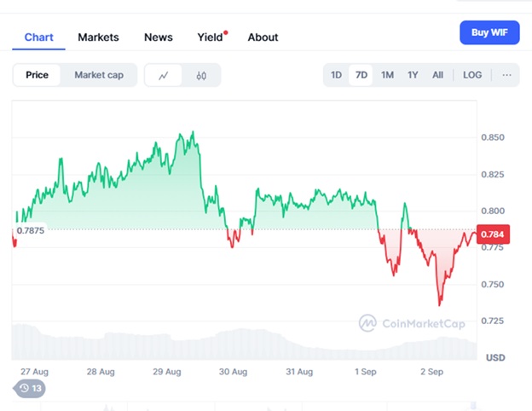The width and height of the screenshot is (532, 411).
Task: Click the red dot on Yield
Action: (x=225, y=32)
